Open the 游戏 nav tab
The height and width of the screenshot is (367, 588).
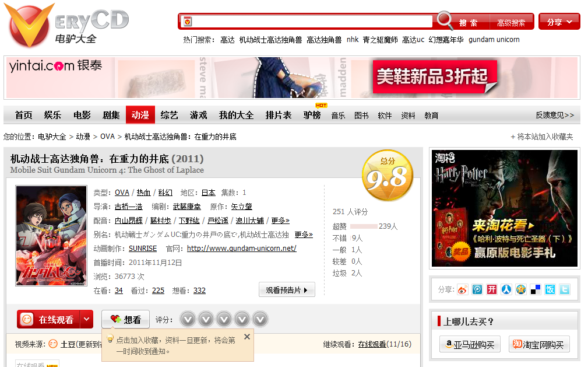[198, 115]
